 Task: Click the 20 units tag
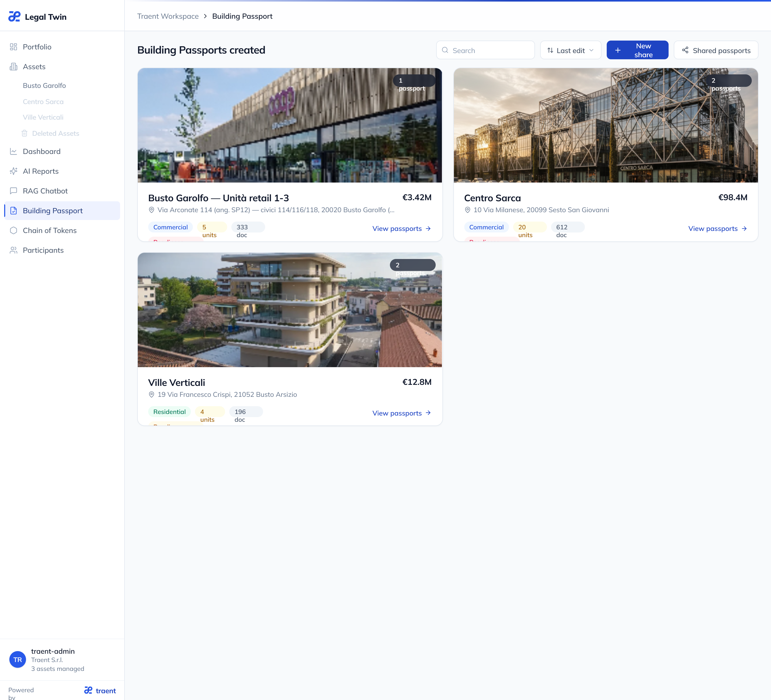pos(529,227)
